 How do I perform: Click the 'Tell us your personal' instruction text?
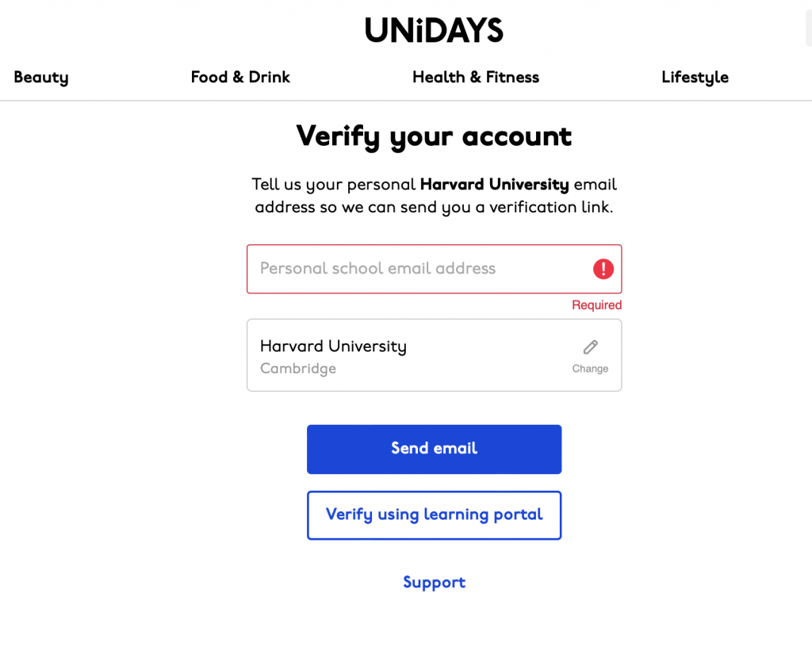pos(333,185)
